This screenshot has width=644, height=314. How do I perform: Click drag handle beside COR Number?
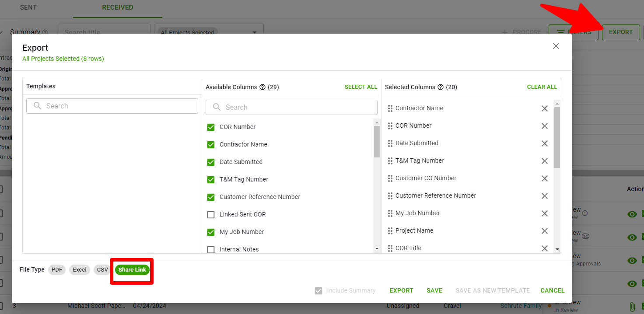coord(390,126)
